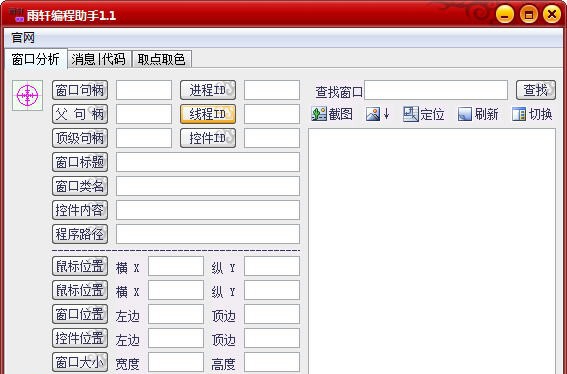Click the 窗口句柄 button
Viewport: 567px width, 374px height.
pyautogui.click(x=80, y=90)
